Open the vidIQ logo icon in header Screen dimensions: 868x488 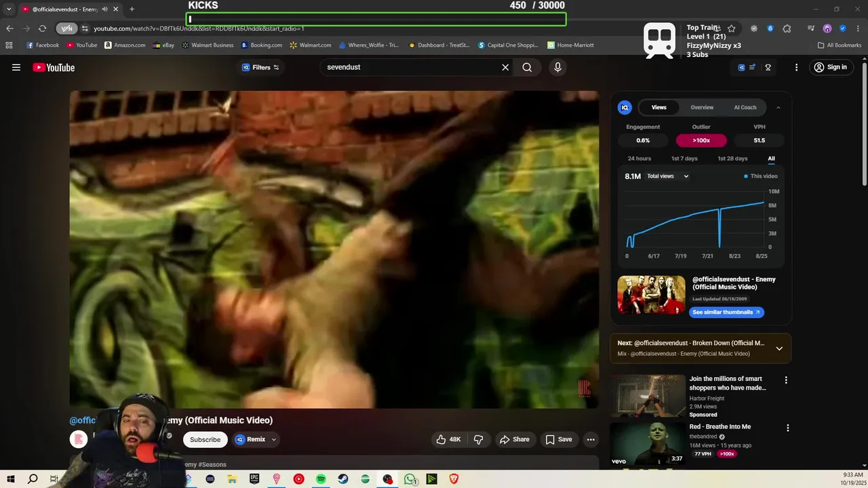pos(741,67)
